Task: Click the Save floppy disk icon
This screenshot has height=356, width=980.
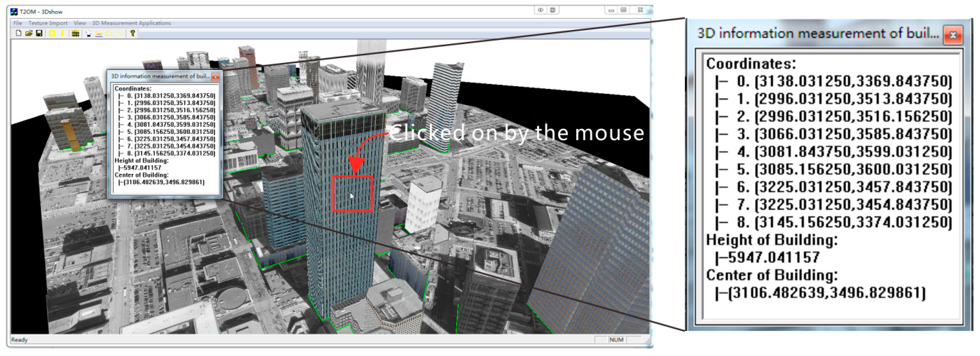Action: (x=39, y=34)
